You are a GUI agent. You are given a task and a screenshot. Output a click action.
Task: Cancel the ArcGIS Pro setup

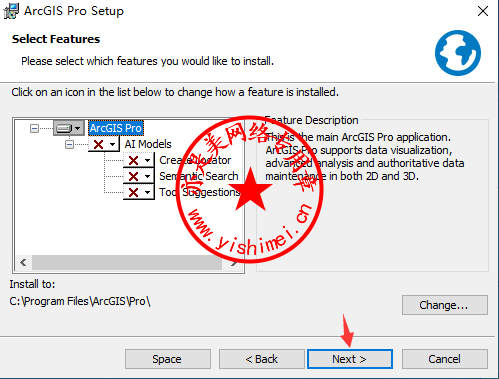(x=445, y=359)
